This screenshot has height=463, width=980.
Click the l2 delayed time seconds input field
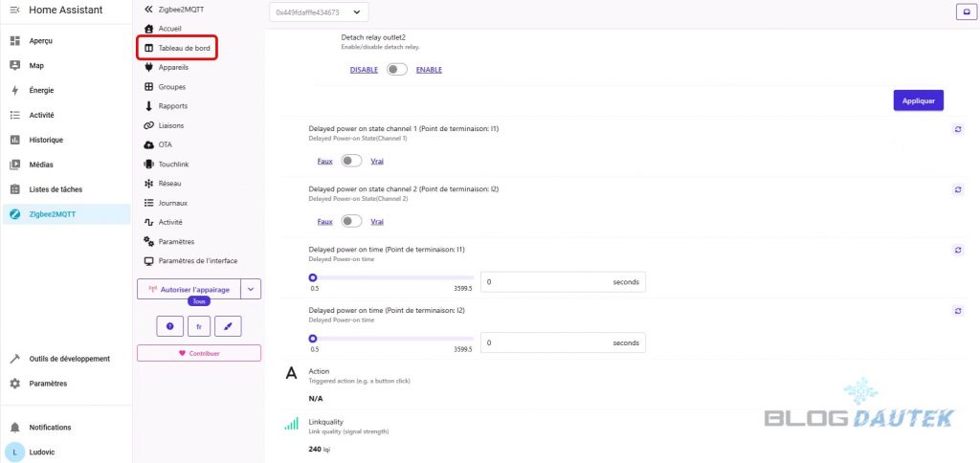coord(546,342)
